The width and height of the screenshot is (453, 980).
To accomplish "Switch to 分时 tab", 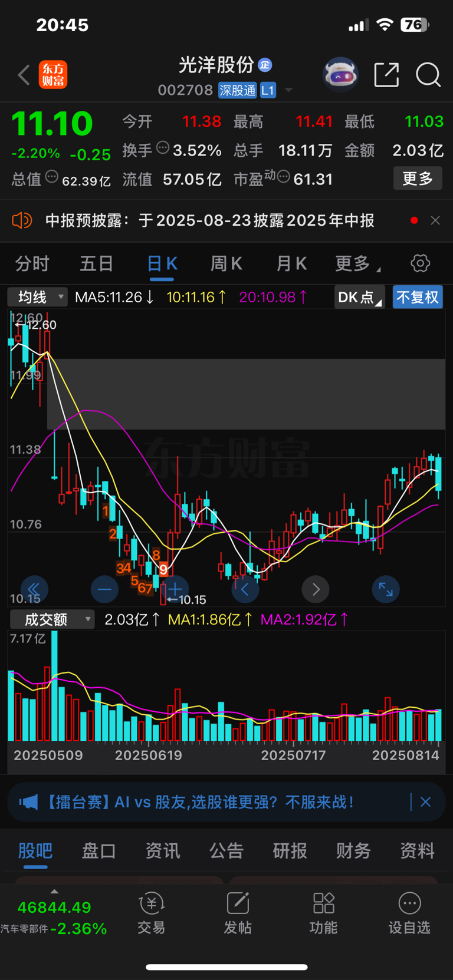I will pyautogui.click(x=32, y=263).
